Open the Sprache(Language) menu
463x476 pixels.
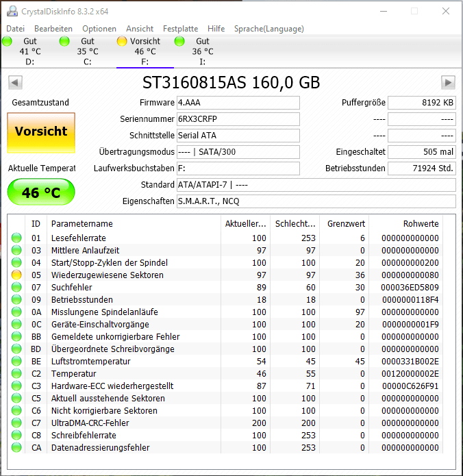click(269, 29)
